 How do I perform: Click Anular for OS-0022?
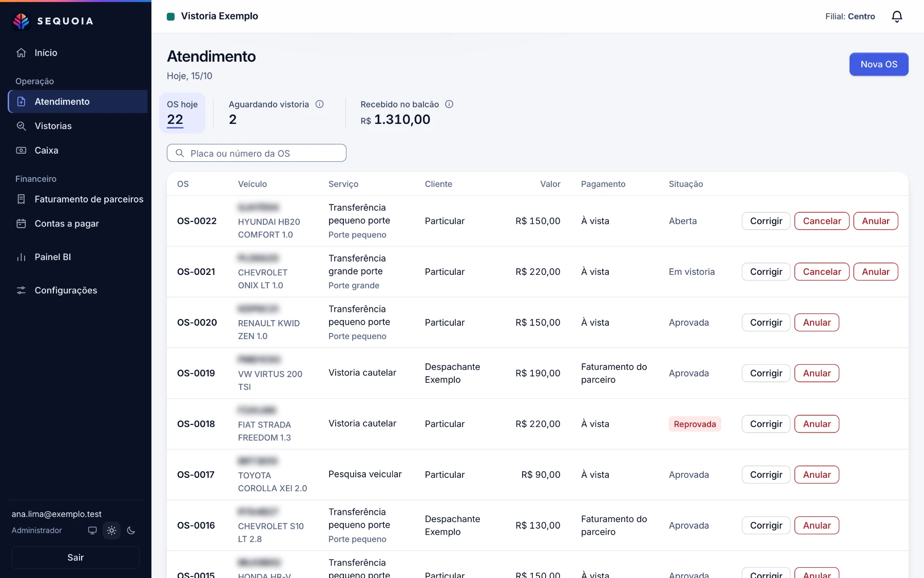[x=876, y=221]
